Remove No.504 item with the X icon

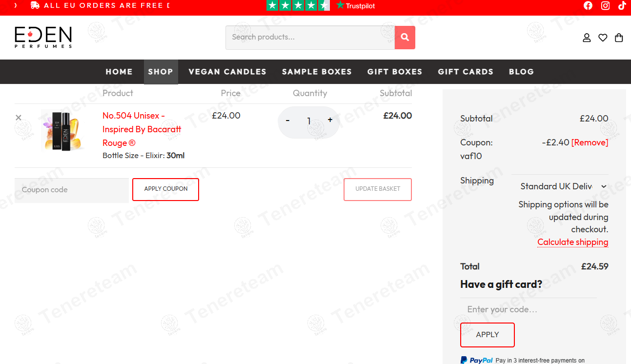pyautogui.click(x=19, y=118)
